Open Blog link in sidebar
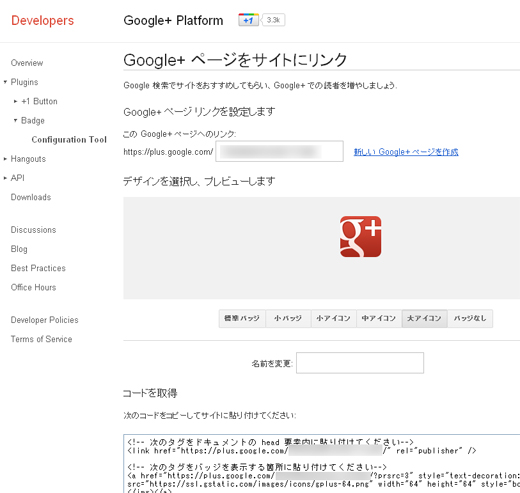The image size is (520, 493). coord(19,249)
